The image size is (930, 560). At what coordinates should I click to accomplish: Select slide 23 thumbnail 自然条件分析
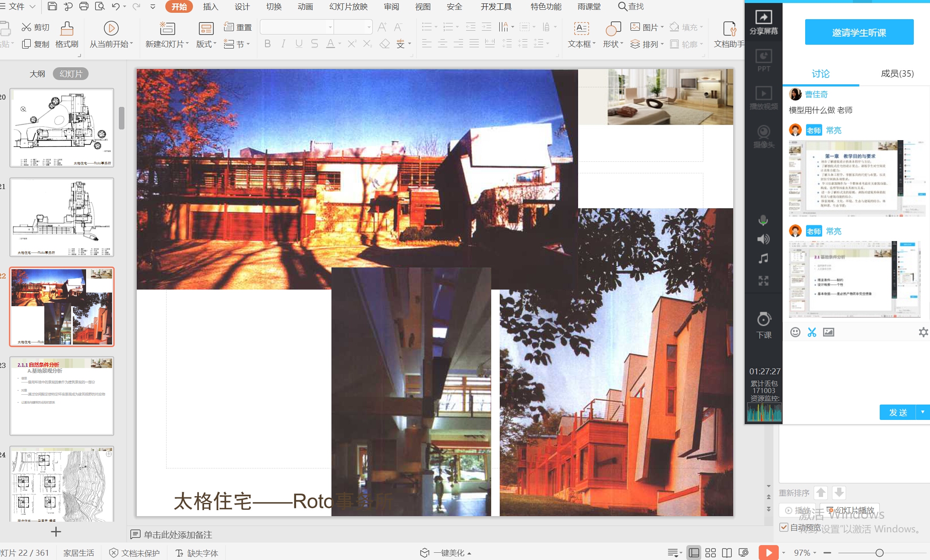tap(62, 396)
